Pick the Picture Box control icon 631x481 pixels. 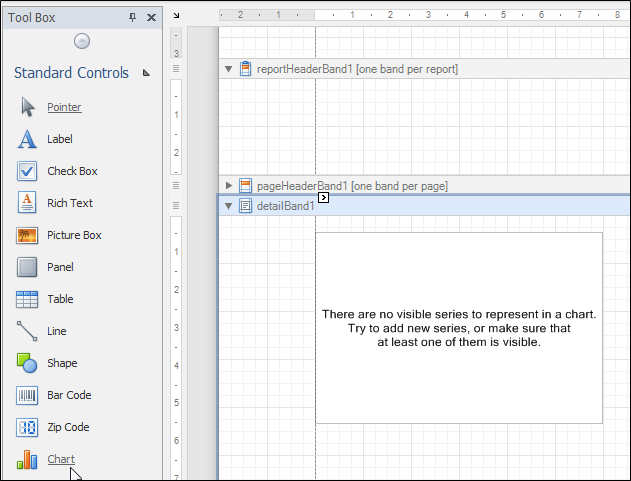click(x=27, y=235)
